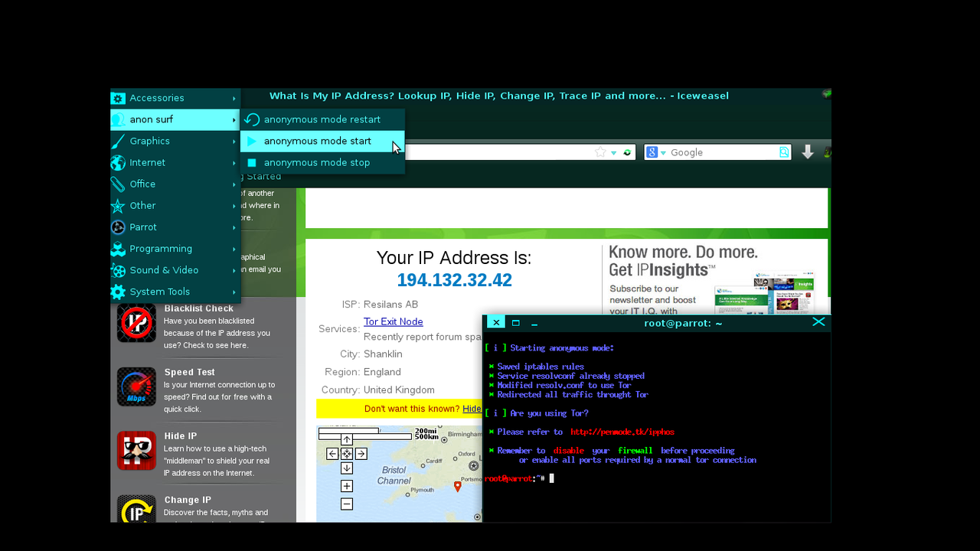Open the URL bar history dropdown arrow

click(x=614, y=152)
